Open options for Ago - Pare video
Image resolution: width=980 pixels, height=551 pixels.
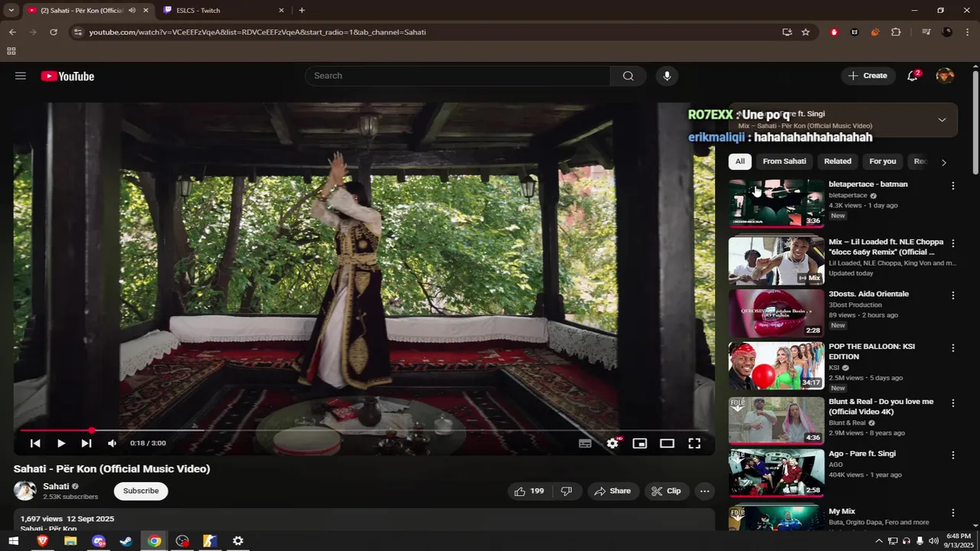(953, 455)
